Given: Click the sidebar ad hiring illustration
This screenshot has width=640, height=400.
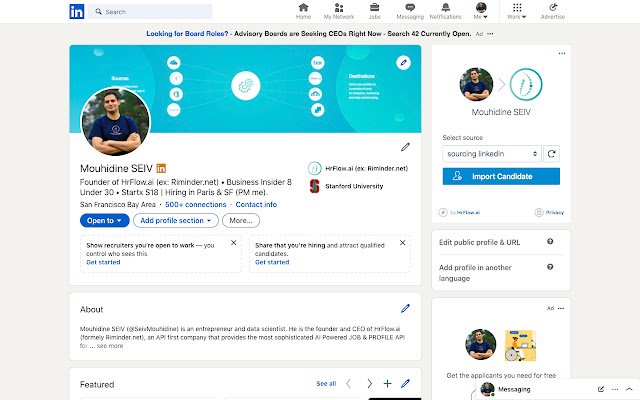Looking at the screenshot, I should click(x=520, y=345).
